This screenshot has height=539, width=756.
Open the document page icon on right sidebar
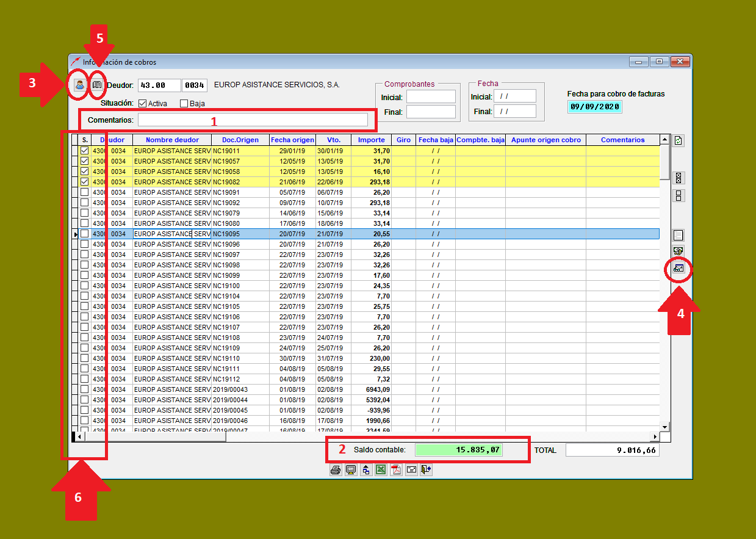click(x=678, y=236)
